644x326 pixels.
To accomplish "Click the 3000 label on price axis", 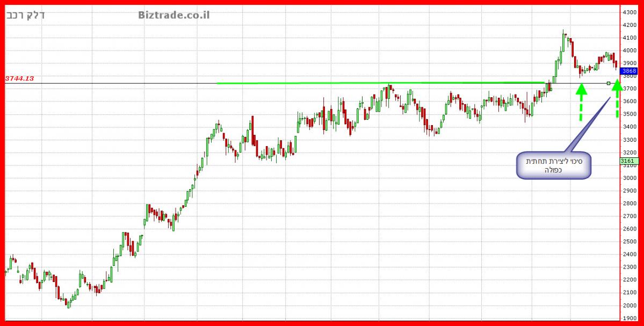I will click(629, 178).
